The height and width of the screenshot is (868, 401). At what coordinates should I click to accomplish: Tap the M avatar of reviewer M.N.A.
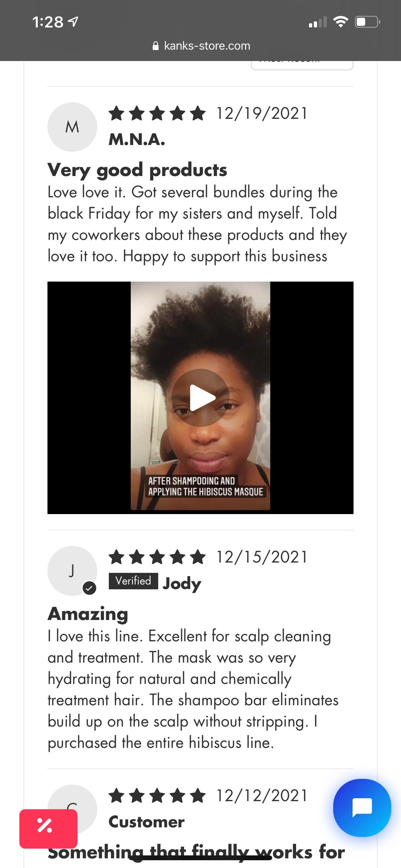coord(72,127)
